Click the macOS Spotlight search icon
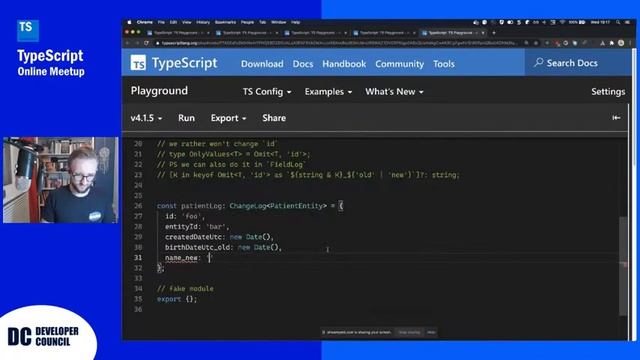This screenshot has width=640, height=360. (x=618, y=22)
